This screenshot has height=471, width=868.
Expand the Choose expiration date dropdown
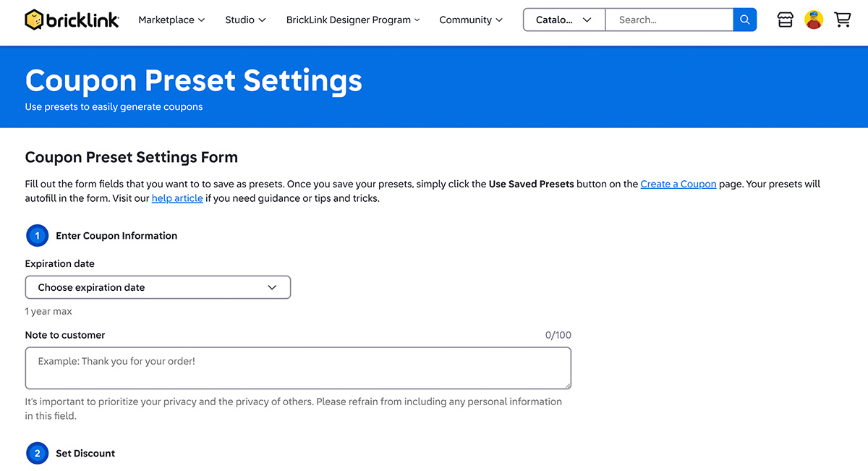(158, 287)
